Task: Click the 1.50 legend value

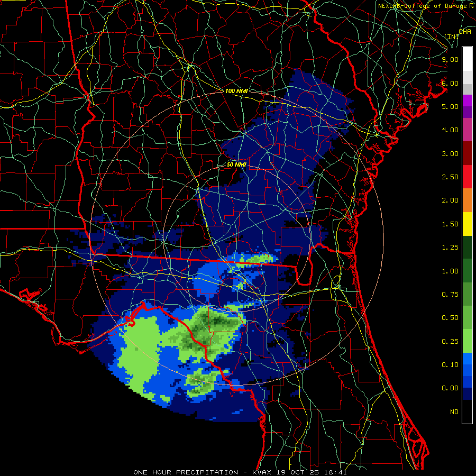Action: [x=450, y=224]
